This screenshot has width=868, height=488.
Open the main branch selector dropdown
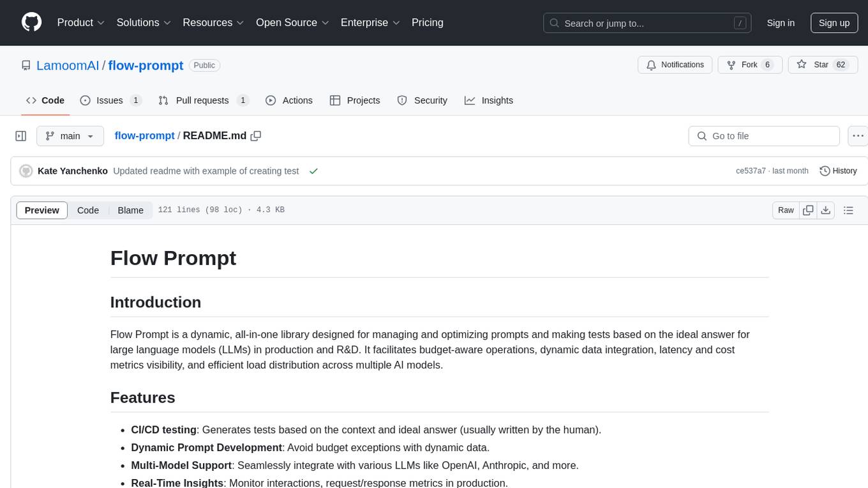pyautogui.click(x=70, y=136)
